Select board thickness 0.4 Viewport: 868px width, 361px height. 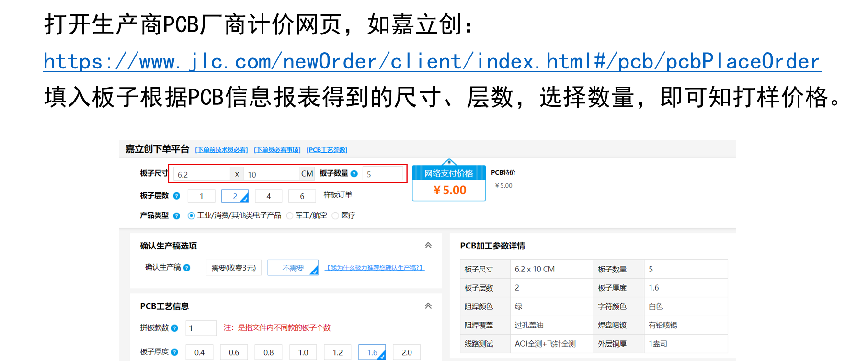point(200,352)
